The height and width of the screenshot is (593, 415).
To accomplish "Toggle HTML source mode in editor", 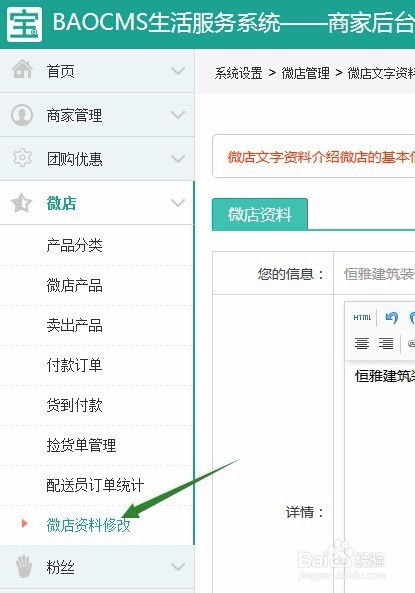I will [362, 318].
